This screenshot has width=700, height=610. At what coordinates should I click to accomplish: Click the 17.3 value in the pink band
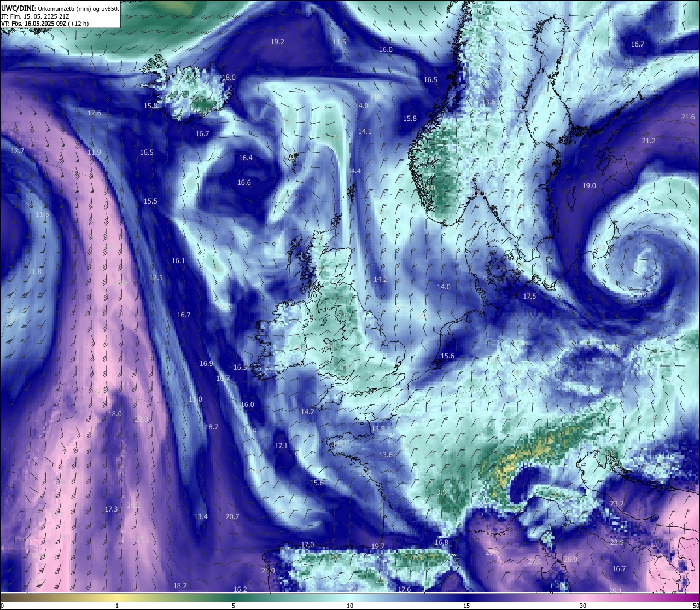[x=111, y=509]
